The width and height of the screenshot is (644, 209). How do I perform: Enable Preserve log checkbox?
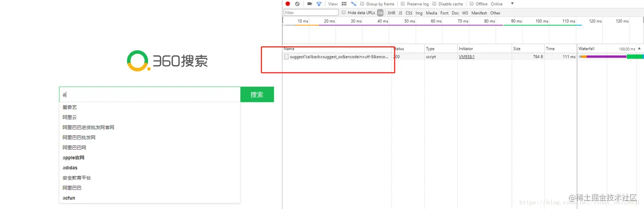(x=403, y=4)
